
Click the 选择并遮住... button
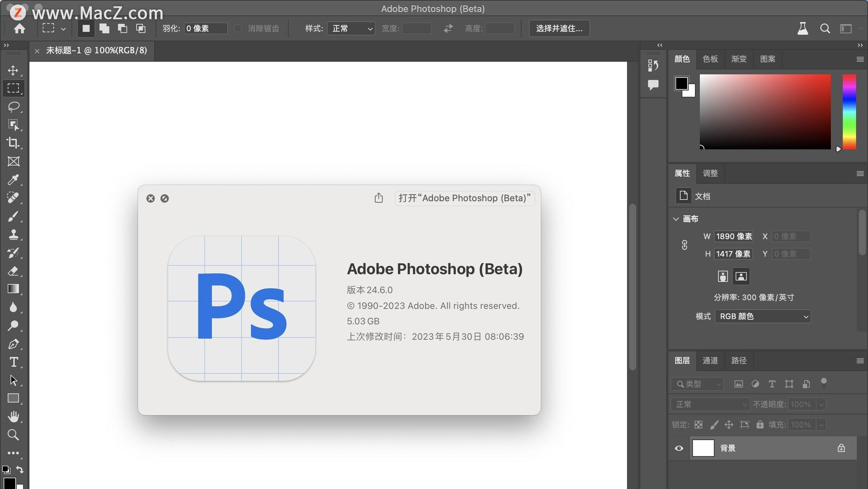tap(559, 28)
